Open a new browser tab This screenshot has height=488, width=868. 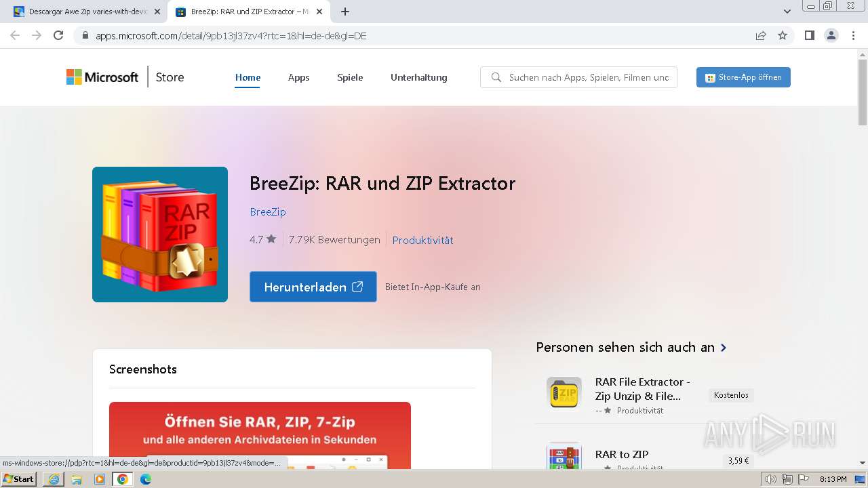click(345, 12)
